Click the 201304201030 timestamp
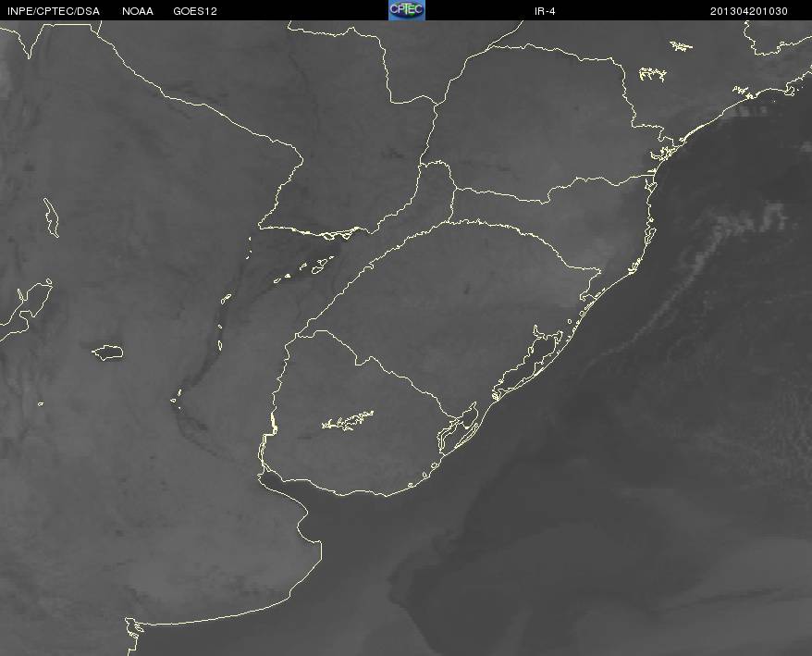Screen dimensions: 812x656 [x=749, y=11]
